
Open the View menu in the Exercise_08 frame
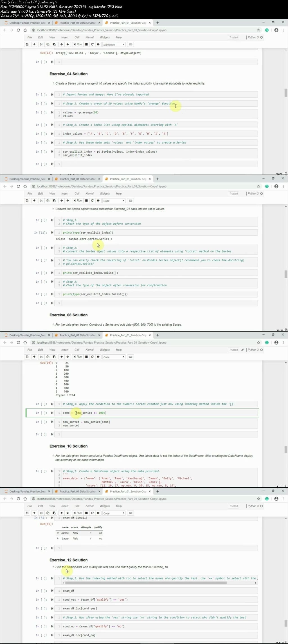pyautogui.click(x=52, y=194)
